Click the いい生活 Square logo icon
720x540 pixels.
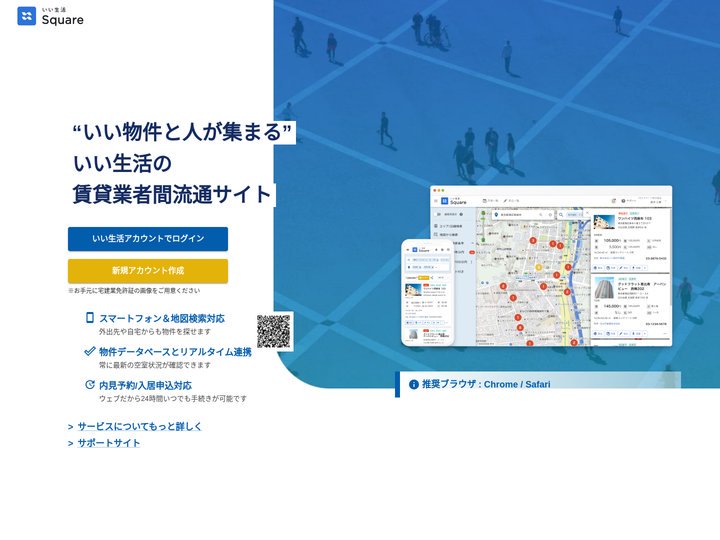click(27, 16)
